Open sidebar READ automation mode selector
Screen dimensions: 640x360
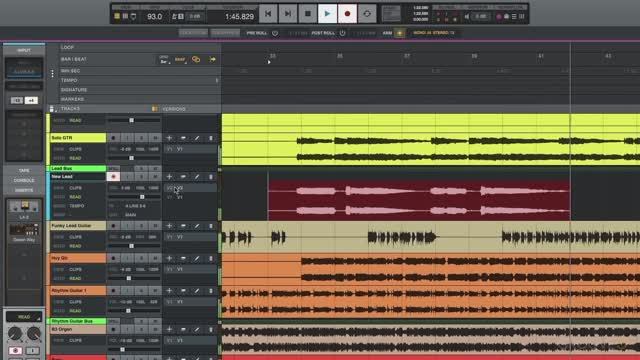point(24,317)
